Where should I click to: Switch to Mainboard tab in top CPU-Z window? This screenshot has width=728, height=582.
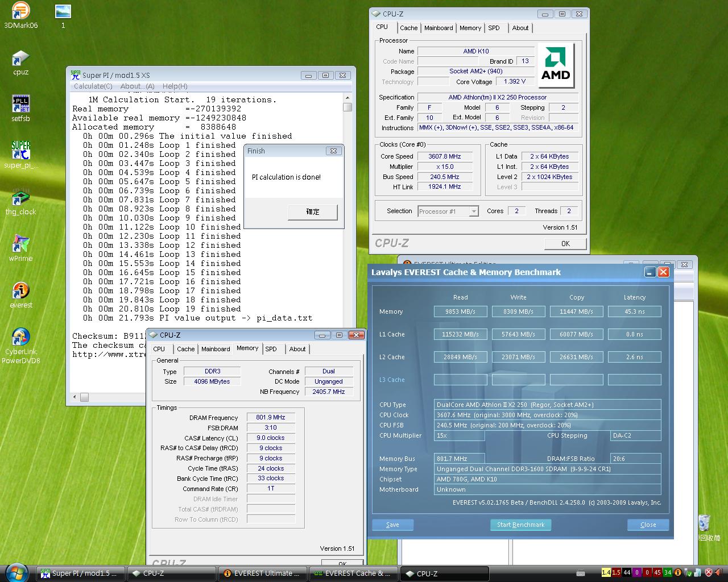pyautogui.click(x=439, y=28)
